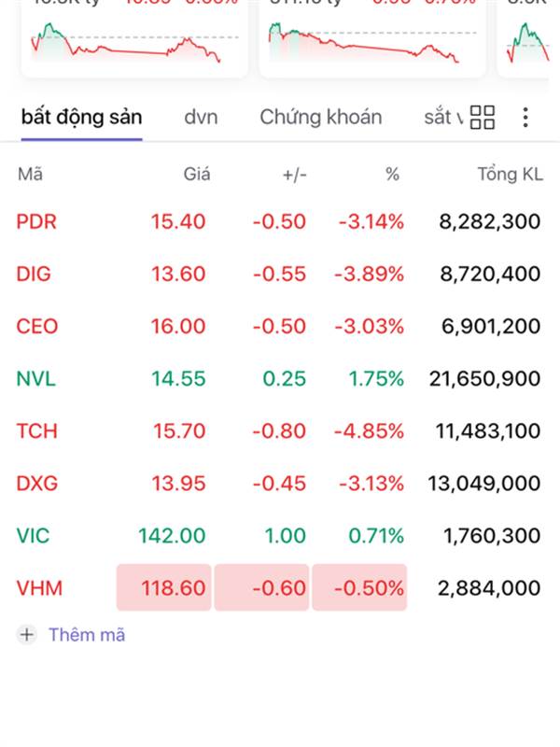Sort by the Mã column header
The width and height of the screenshot is (560, 747).
(x=30, y=174)
